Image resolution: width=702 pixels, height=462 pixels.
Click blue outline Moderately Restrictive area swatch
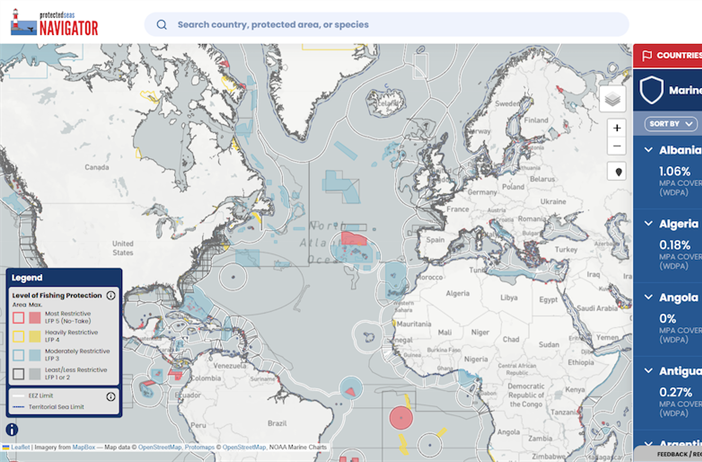point(18,355)
